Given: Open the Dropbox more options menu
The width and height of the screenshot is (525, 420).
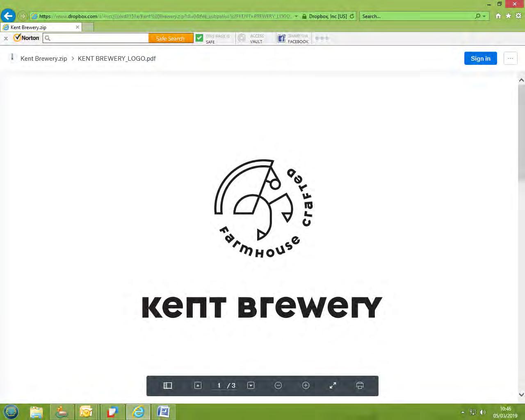Looking at the screenshot, I should click(x=510, y=58).
